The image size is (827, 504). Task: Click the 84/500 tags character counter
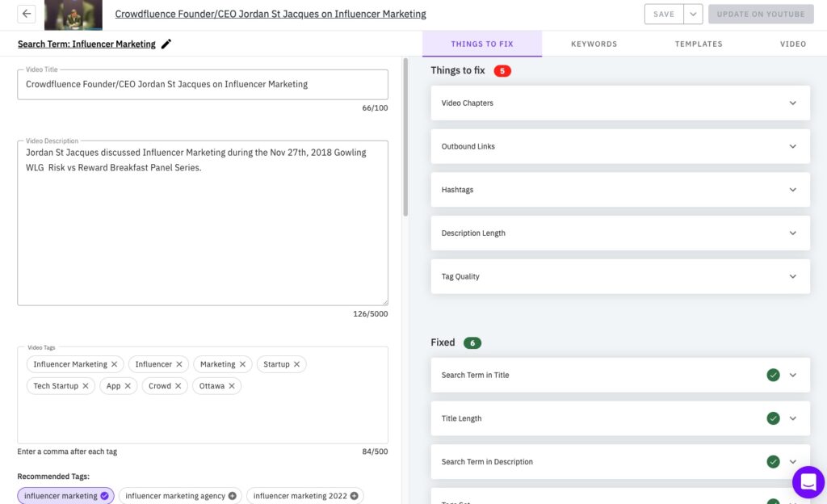click(x=375, y=451)
